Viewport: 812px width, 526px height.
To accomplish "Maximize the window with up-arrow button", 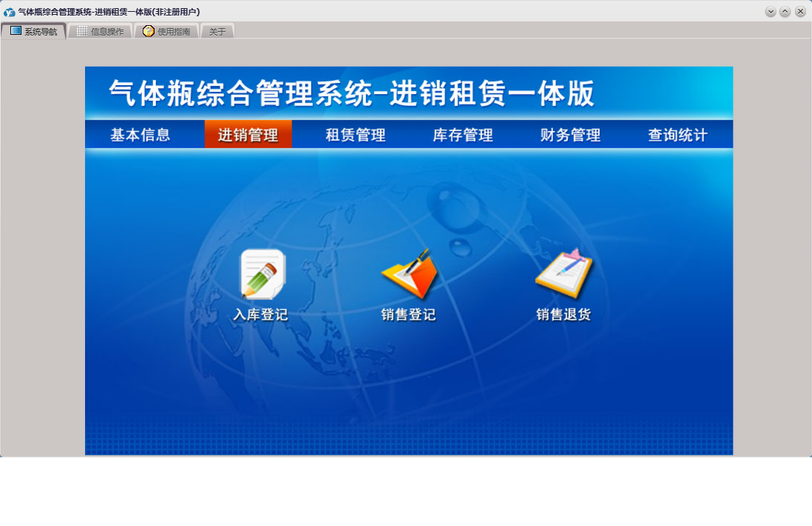I will [x=785, y=12].
